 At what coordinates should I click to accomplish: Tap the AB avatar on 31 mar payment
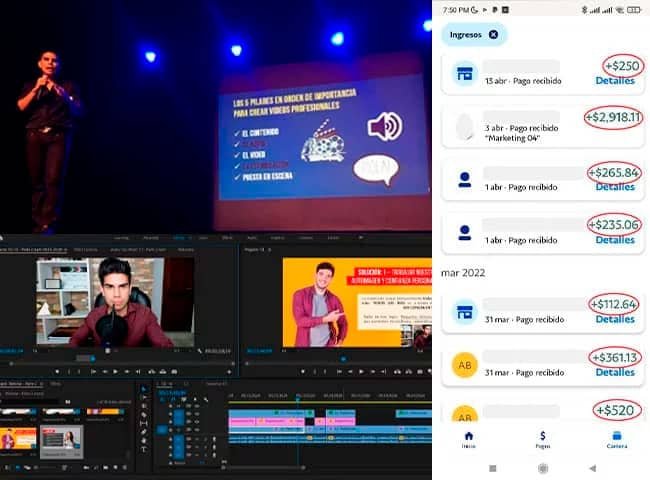[464, 365]
